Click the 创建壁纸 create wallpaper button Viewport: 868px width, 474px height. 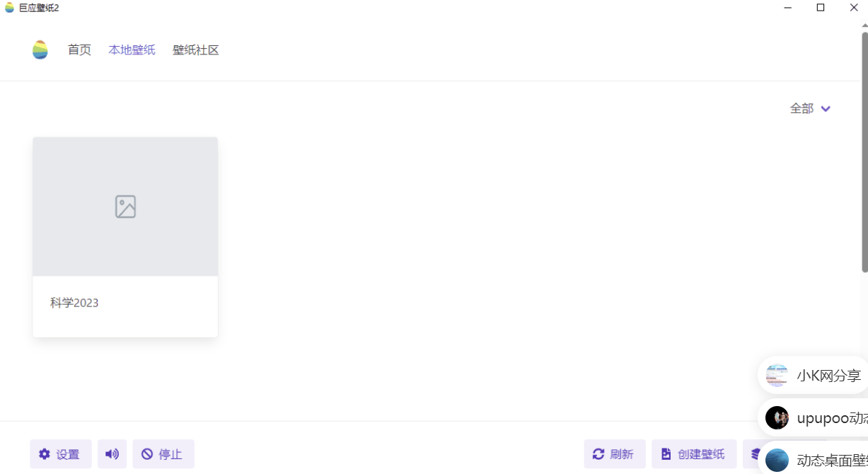(693, 454)
